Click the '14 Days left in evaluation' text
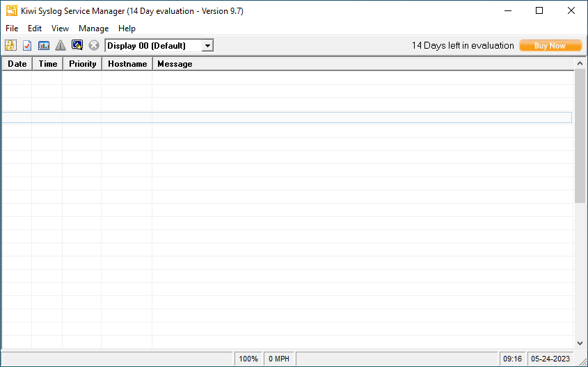588x367 pixels. 463,46
